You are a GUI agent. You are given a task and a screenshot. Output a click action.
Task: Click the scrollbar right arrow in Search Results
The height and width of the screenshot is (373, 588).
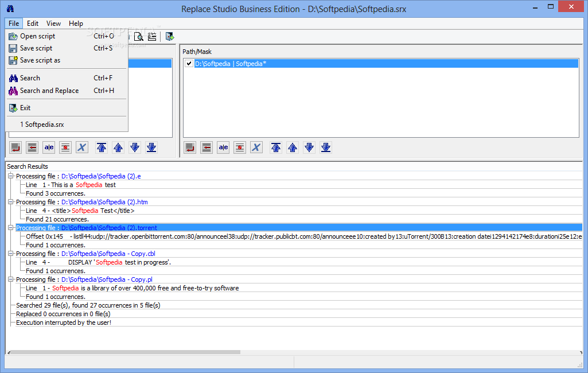(x=581, y=352)
